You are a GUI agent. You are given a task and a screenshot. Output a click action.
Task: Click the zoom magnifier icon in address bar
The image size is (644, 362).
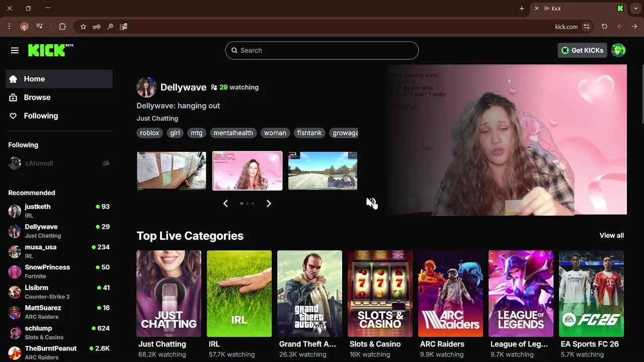(110, 27)
